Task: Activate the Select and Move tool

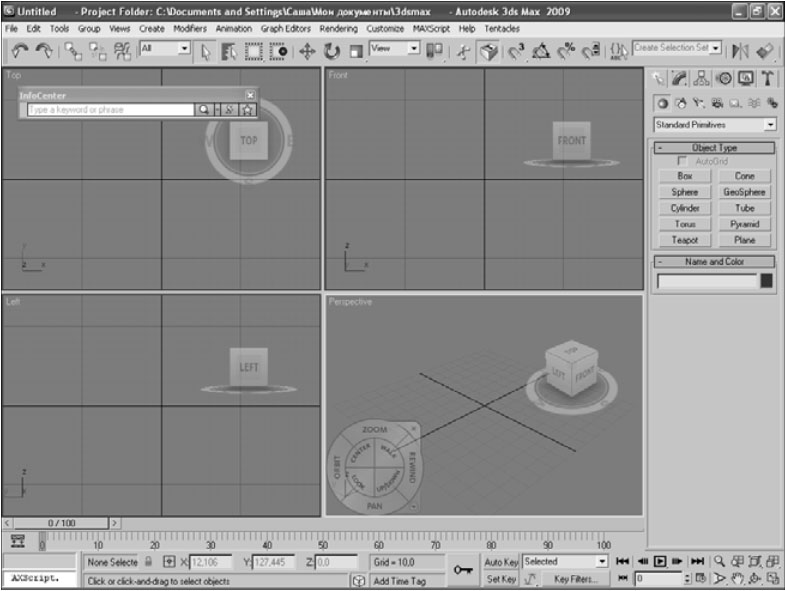Action: pos(307,51)
